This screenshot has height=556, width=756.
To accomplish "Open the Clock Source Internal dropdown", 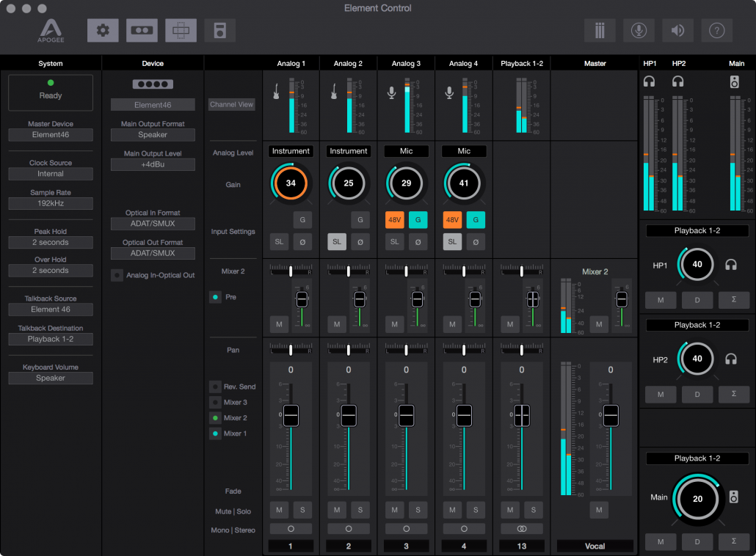I will click(51, 174).
